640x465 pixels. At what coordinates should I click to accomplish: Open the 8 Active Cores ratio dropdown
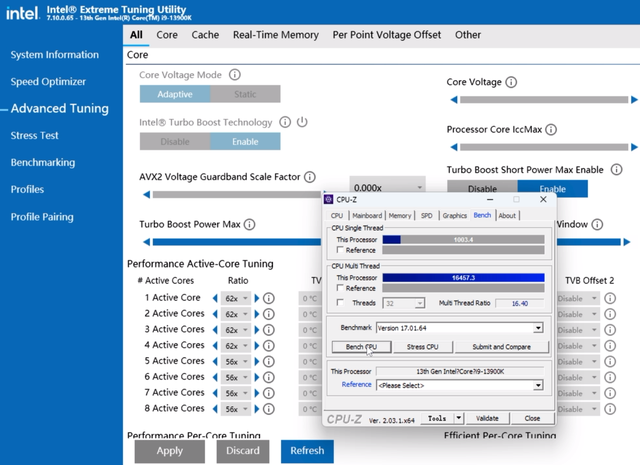(x=236, y=408)
